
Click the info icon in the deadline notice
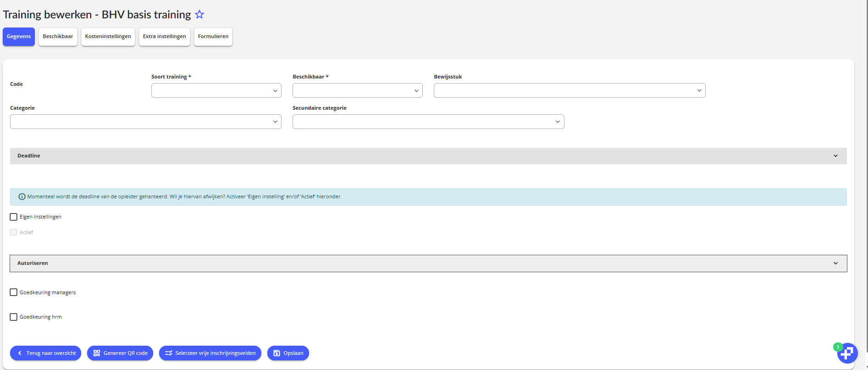(22, 196)
